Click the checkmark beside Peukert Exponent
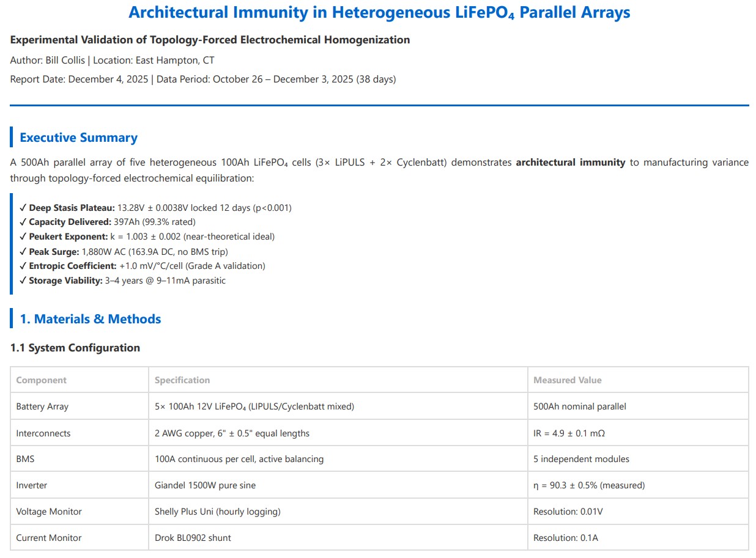This screenshot has height=558, width=756. (23, 237)
